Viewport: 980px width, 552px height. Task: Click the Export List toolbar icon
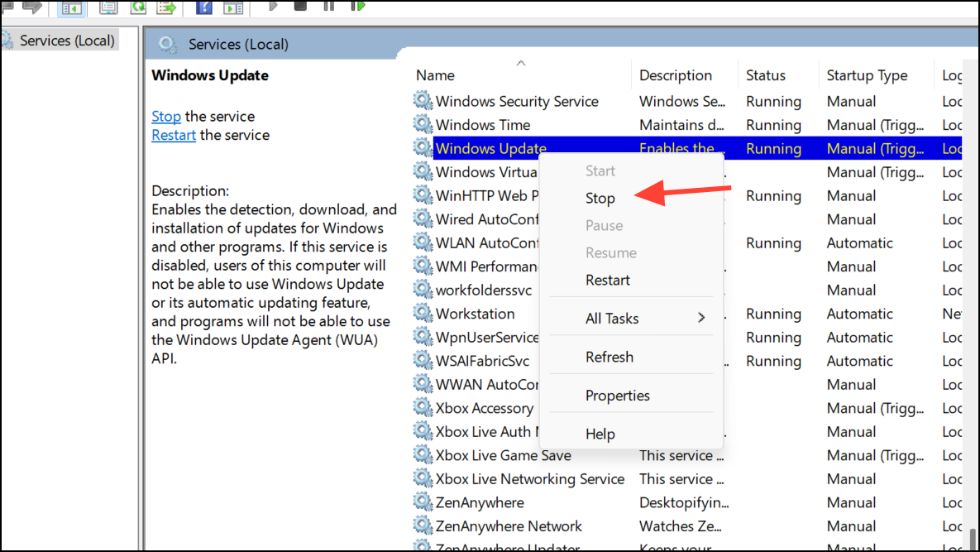166,7
